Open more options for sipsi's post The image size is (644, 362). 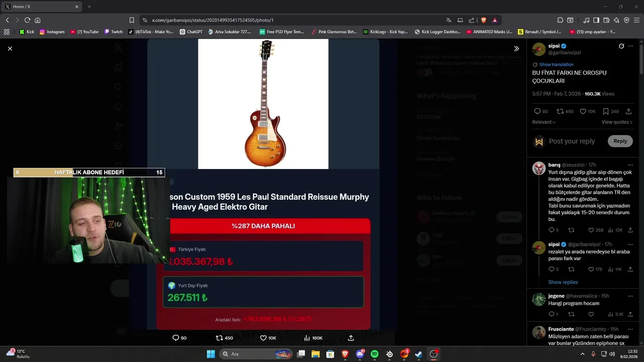coord(630,46)
